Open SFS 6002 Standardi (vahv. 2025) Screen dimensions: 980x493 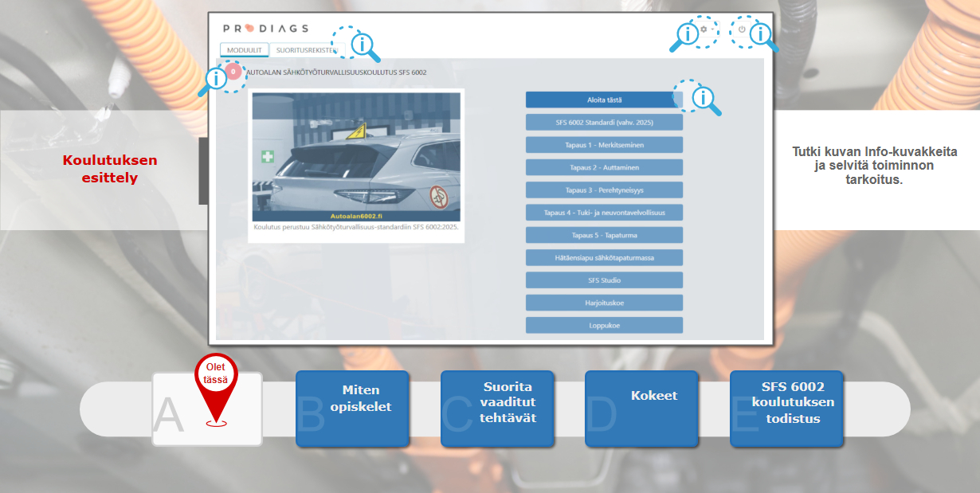tap(604, 123)
